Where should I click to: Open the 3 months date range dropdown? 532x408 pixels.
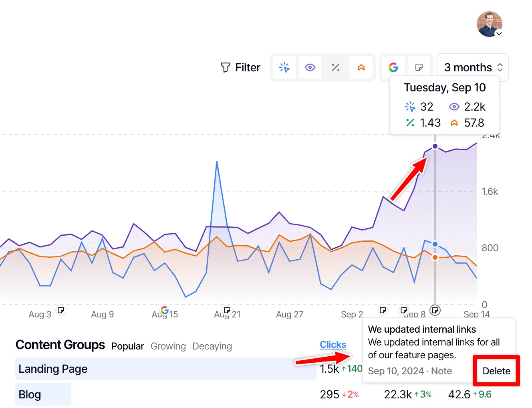(473, 67)
